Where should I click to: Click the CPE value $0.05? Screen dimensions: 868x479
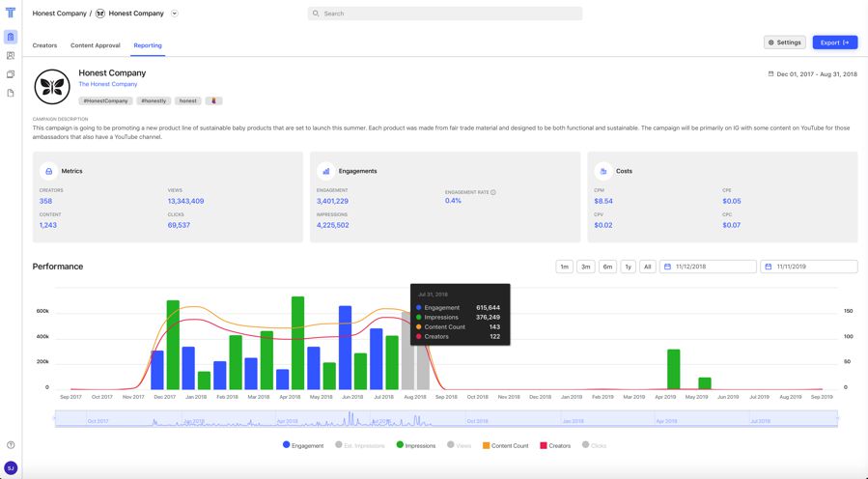(731, 201)
